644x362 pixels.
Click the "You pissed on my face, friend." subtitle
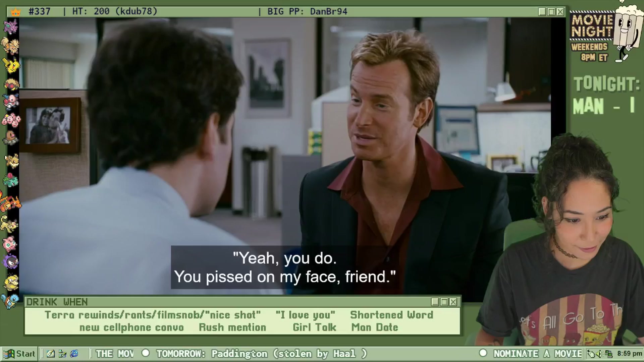(285, 277)
